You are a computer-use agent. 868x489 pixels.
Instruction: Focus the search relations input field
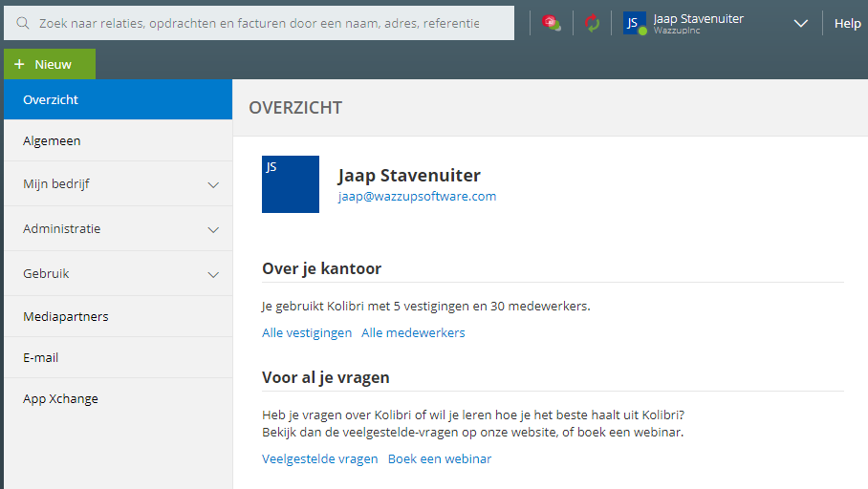pyautogui.click(x=259, y=23)
